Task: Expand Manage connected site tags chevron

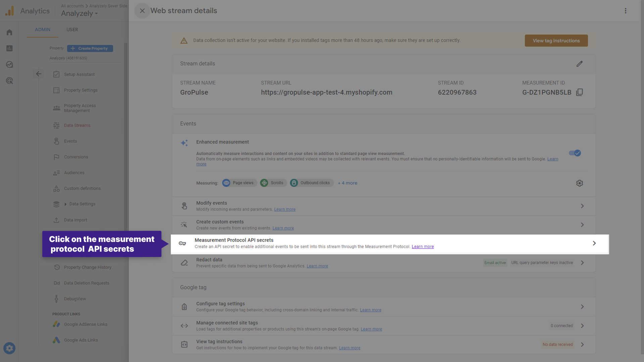Action: point(582,326)
